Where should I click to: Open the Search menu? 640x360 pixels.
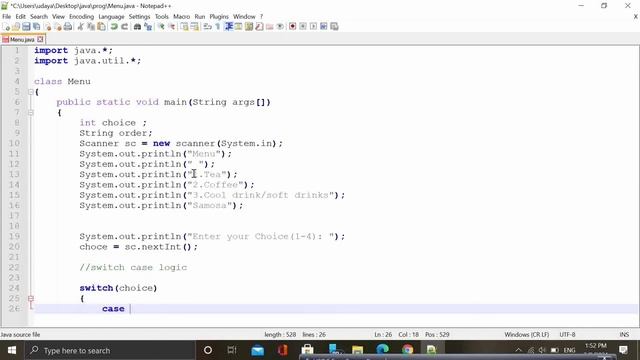(x=39, y=17)
